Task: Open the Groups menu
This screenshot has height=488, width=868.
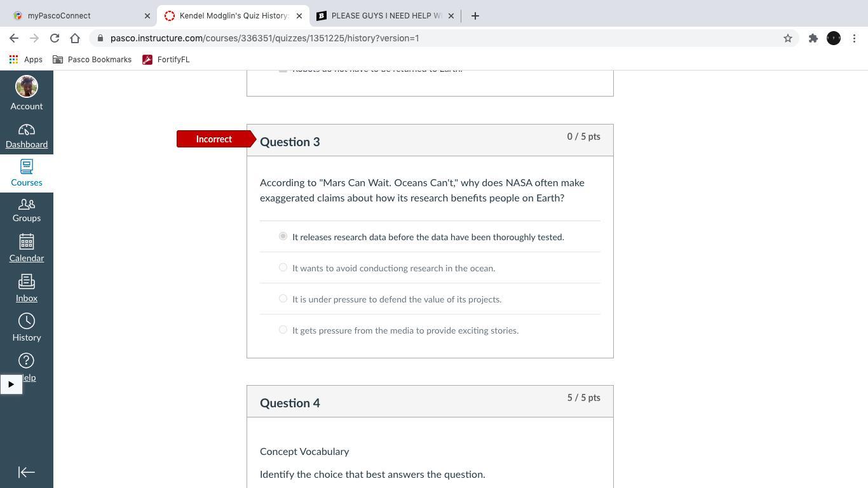Action: (27, 210)
